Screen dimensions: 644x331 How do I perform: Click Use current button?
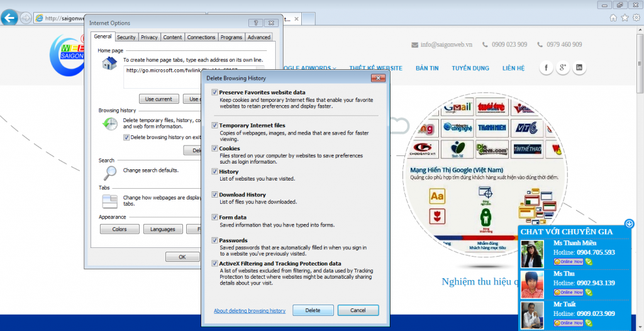[x=159, y=99]
